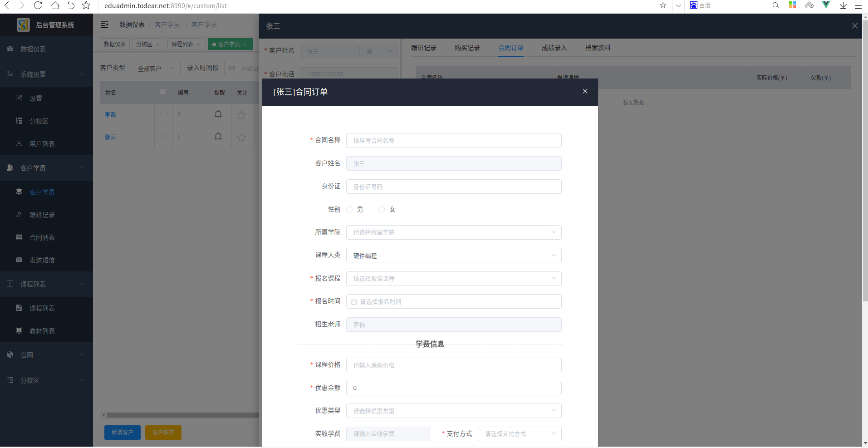Click 客户移交 button
Screen dimensions: 868x448
[163, 433]
